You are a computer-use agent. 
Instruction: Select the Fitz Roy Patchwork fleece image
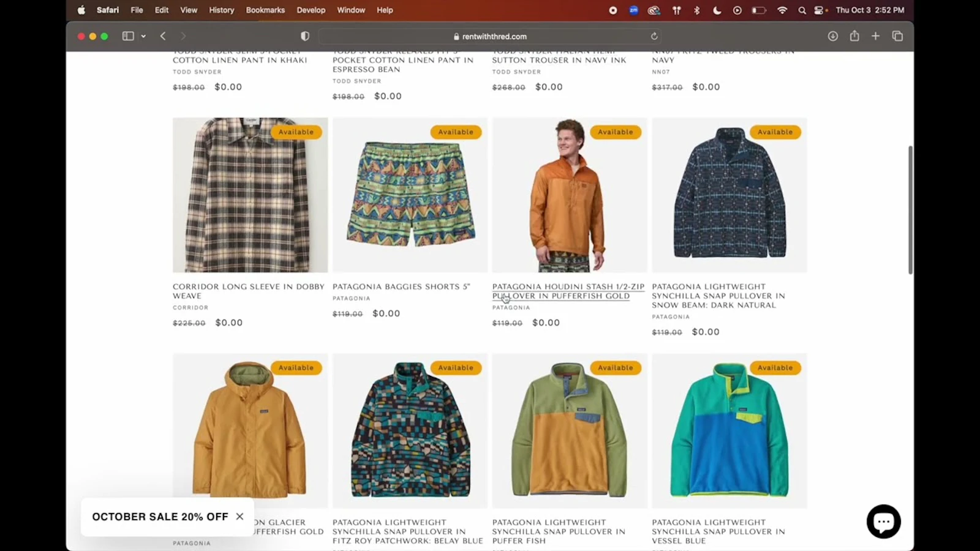click(x=410, y=430)
